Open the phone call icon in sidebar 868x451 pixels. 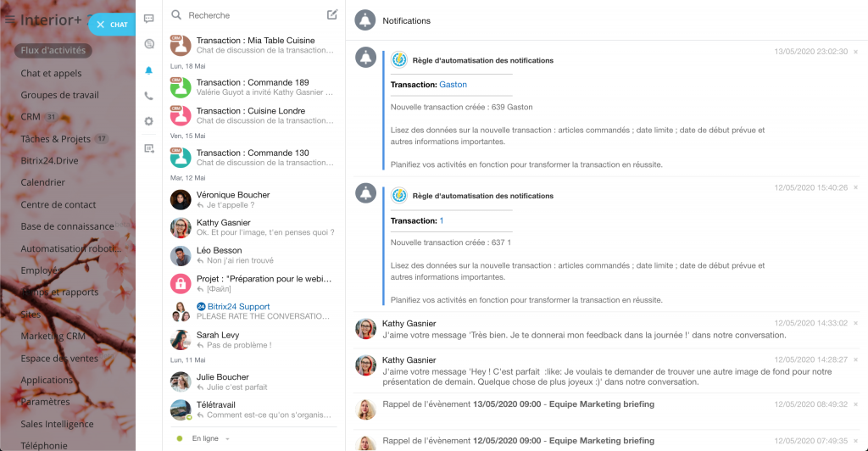149,96
